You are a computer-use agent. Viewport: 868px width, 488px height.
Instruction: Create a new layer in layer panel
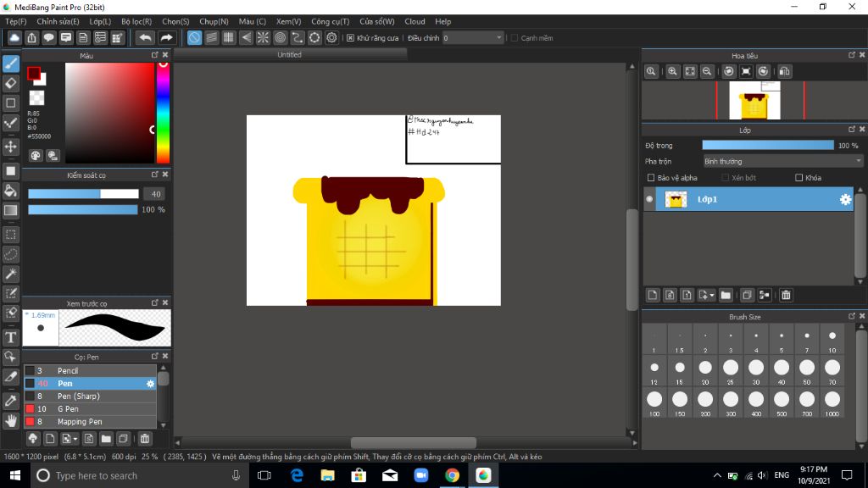653,295
